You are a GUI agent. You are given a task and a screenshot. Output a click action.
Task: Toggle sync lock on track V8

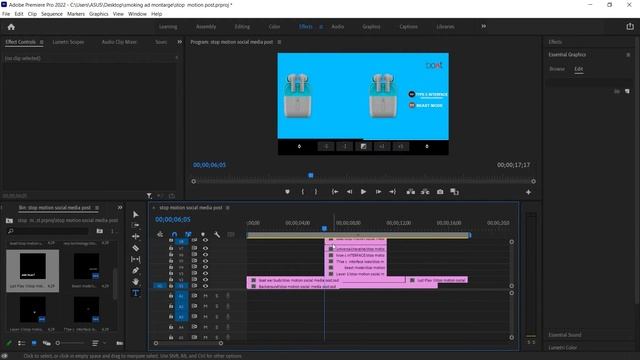point(194,240)
